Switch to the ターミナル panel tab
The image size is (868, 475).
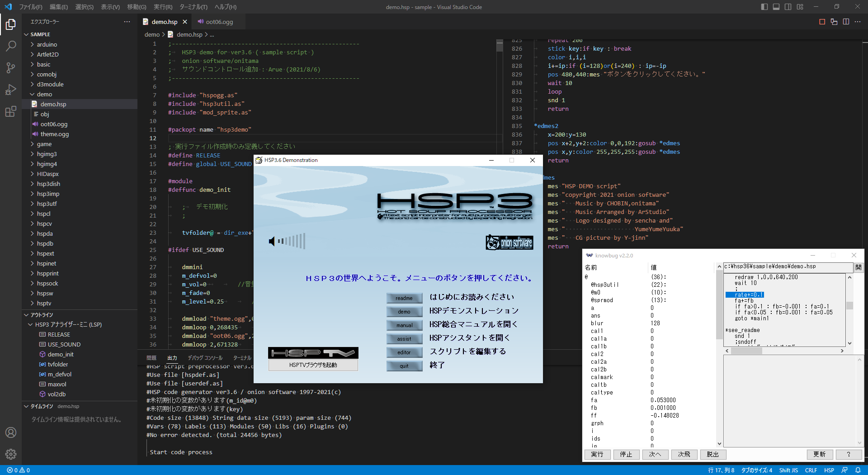click(241, 357)
